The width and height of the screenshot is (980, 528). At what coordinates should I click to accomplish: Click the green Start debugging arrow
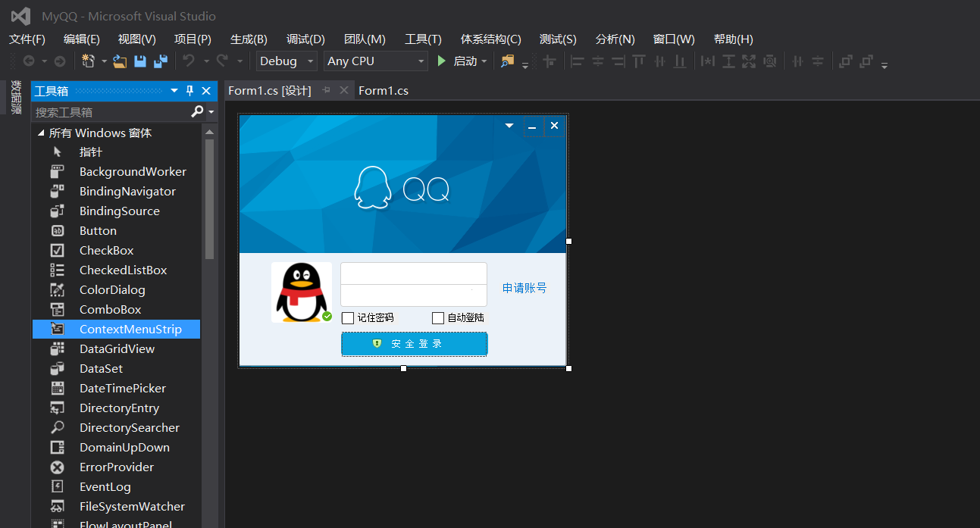(442, 61)
